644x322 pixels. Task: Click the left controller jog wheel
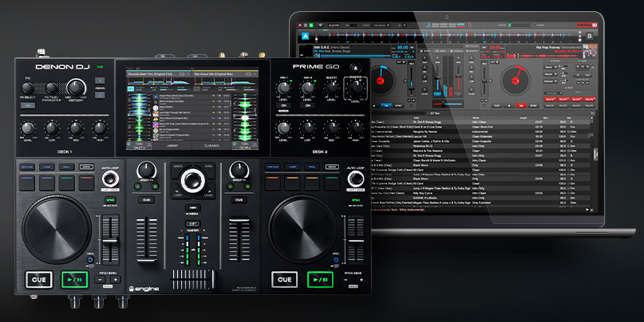pos(57,230)
